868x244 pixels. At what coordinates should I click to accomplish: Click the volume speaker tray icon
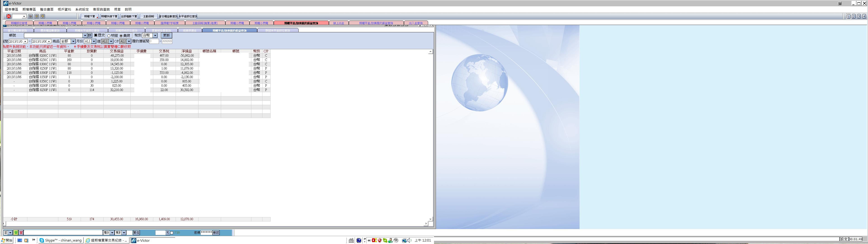click(x=409, y=241)
